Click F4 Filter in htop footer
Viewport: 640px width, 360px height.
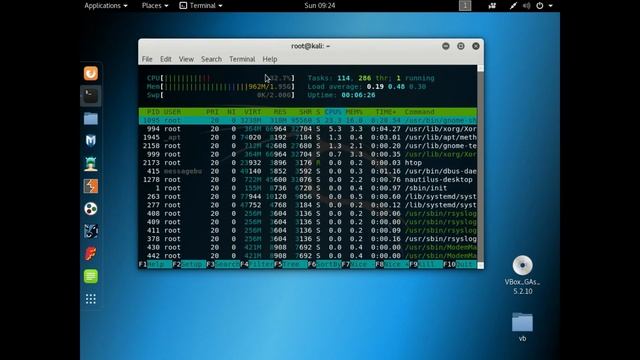tap(257, 264)
